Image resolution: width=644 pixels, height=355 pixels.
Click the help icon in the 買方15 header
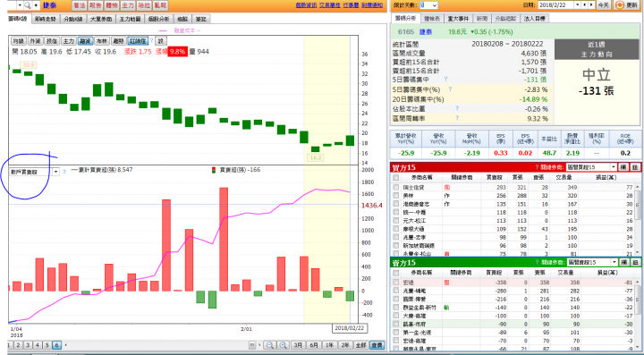[537, 167]
